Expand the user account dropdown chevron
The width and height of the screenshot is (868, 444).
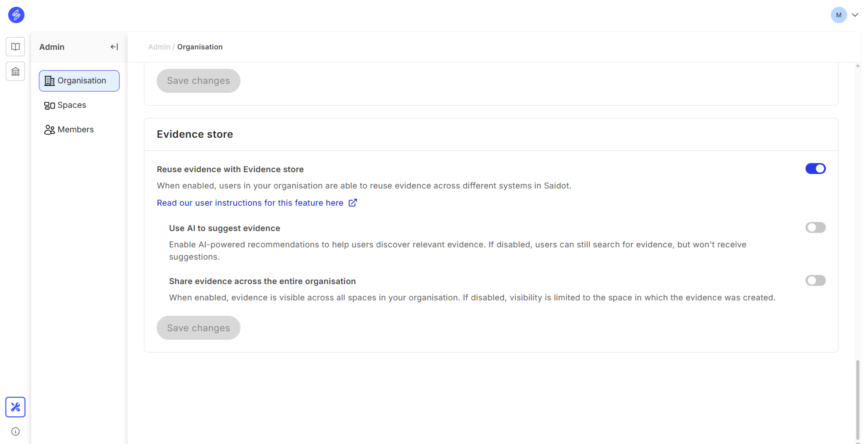click(855, 15)
